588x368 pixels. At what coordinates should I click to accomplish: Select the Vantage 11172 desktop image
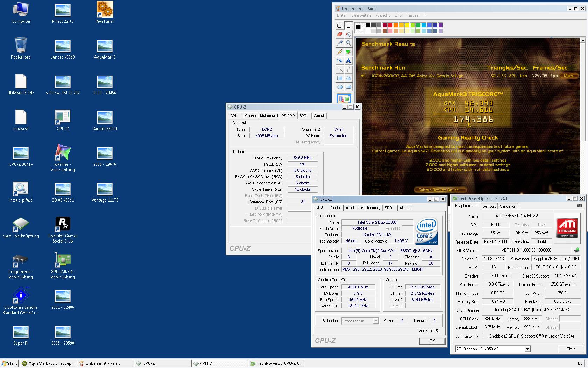(105, 191)
